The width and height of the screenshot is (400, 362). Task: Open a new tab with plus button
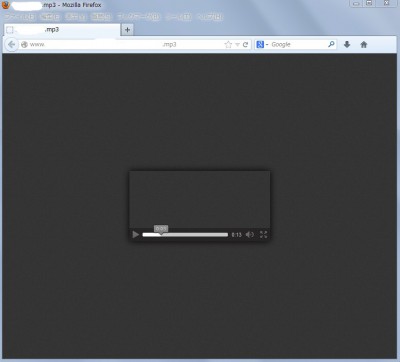click(127, 30)
